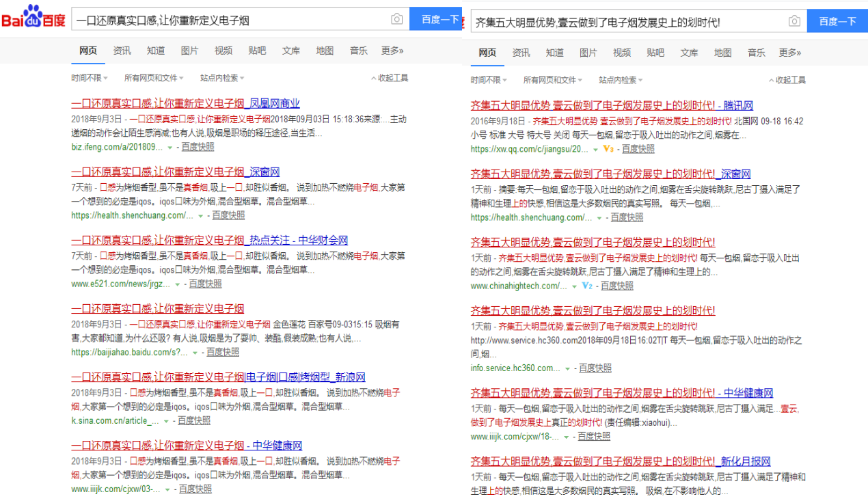The height and width of the screenshot is (501, 868).
Task: Expand dropdown arrow next to www.e521.com URL
Action: click(178, 284)
